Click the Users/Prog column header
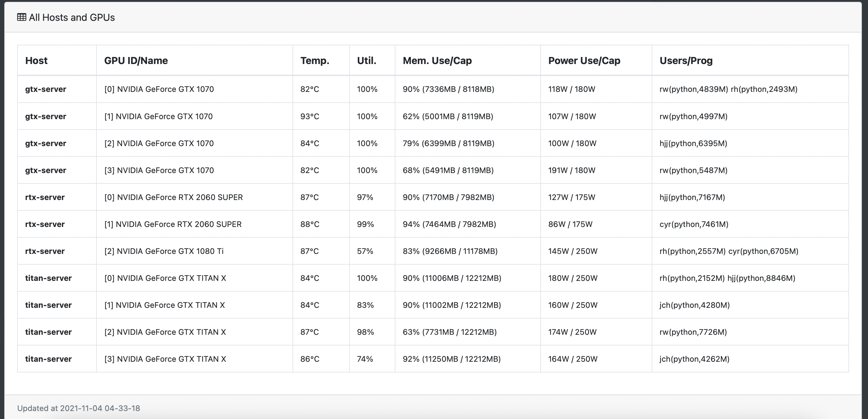Viewport: 868px width, 419px height. tap(686, 61)
